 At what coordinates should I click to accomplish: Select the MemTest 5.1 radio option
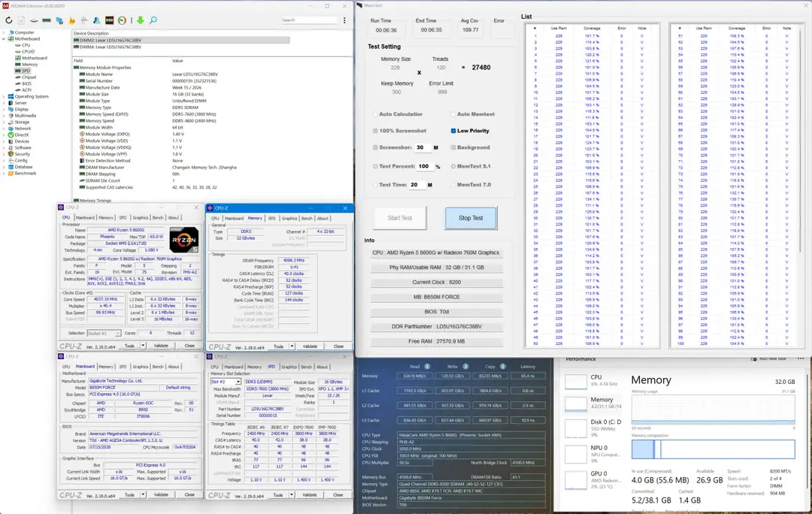click(453, 166)
